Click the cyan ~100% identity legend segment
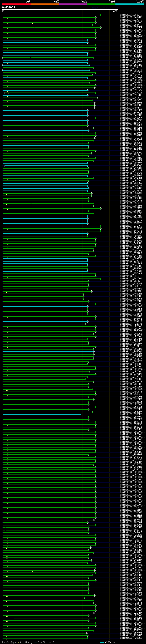 pos(130,4)
